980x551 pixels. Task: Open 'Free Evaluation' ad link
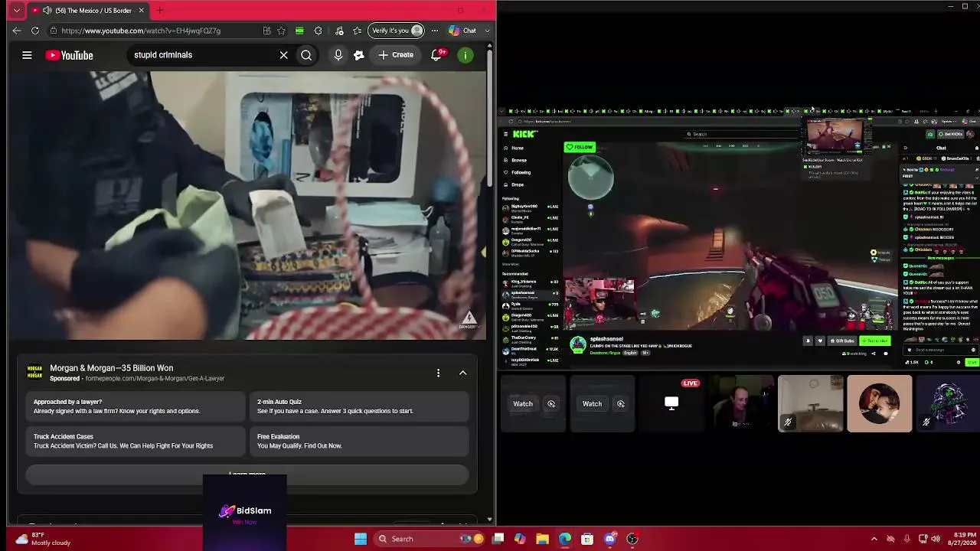tap(358, 442)
